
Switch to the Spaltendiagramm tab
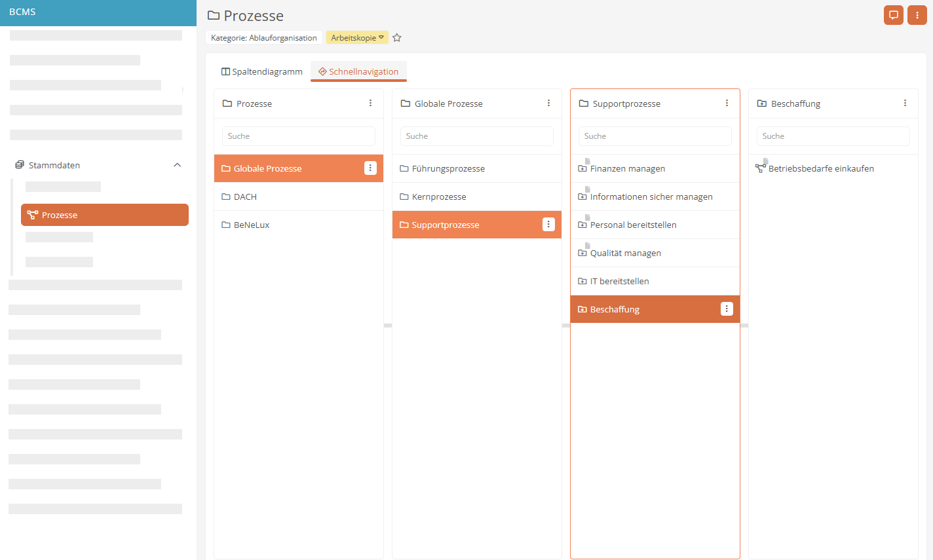262,71
